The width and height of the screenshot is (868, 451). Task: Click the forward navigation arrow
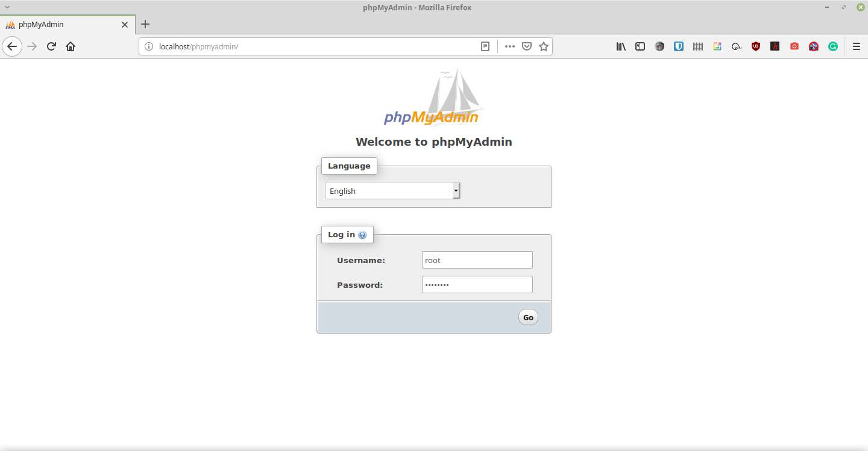pos(33,46)
